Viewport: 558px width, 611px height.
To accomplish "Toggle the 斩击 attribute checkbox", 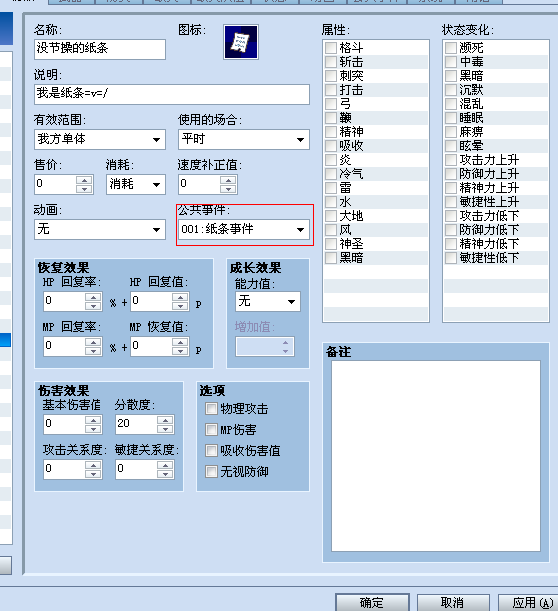I will (x=331, y=62).
